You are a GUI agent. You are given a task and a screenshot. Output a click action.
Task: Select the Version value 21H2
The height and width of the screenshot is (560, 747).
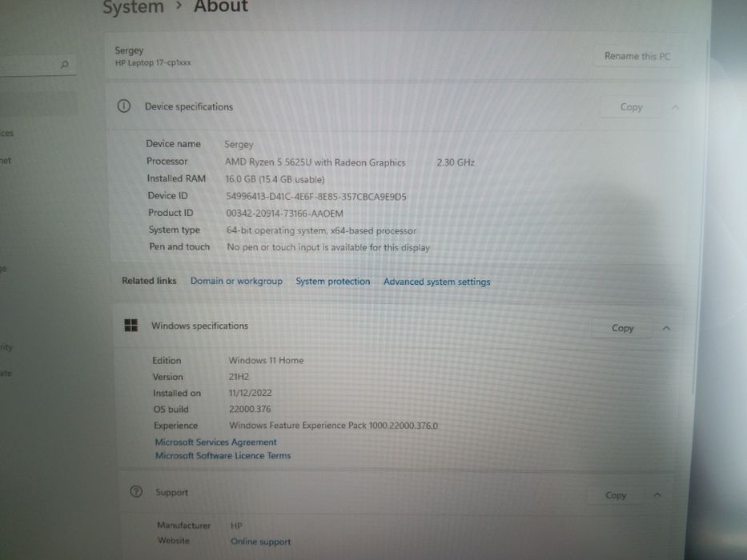point(239,377)
